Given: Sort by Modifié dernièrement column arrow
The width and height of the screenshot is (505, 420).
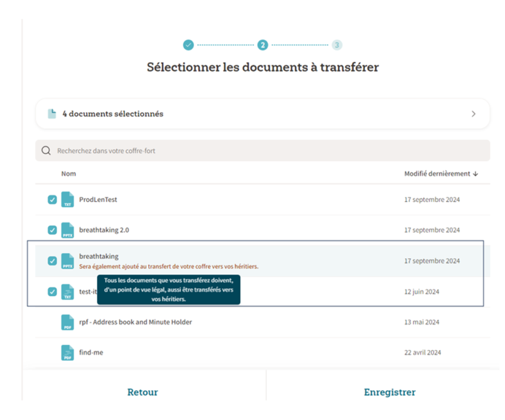Looking at the screenshot, I should pyautogui.click(x=475, y=174).
